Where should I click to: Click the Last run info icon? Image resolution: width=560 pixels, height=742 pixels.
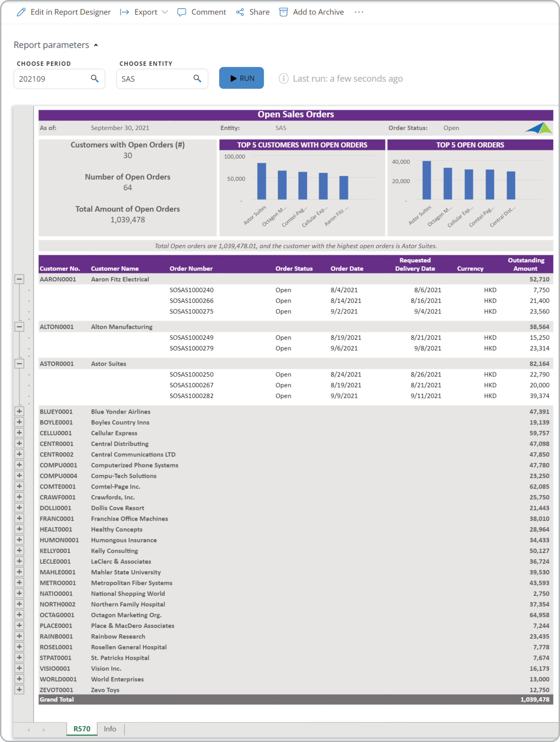[284, 79]
